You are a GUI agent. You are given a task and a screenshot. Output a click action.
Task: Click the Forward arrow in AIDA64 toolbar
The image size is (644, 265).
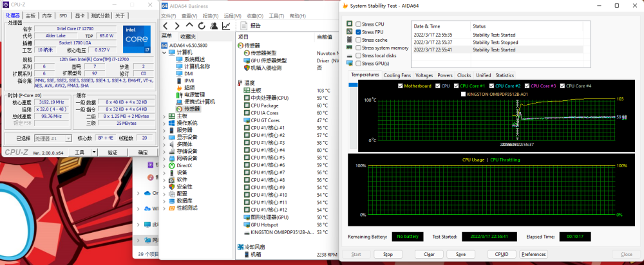(x=177, y=26)
